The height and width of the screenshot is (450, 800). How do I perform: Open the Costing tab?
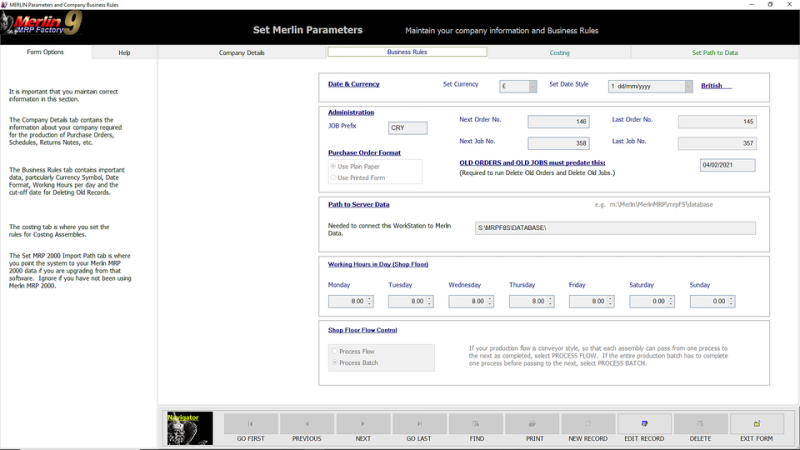559,52
